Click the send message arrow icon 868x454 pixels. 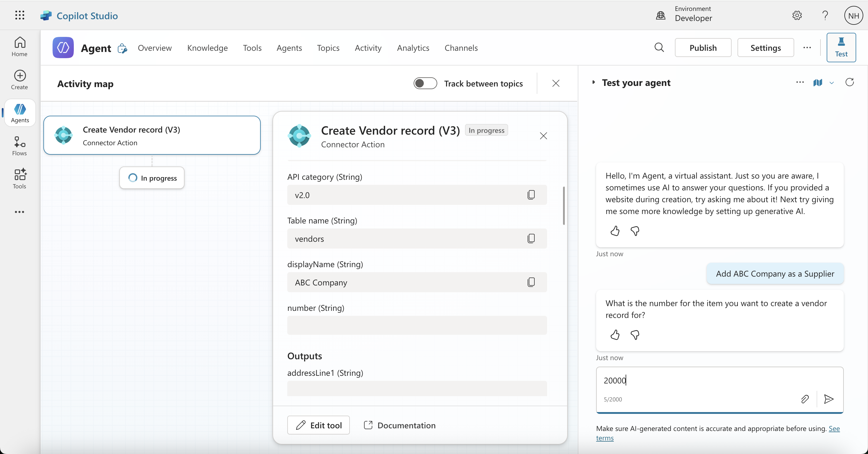pos(828,399)
